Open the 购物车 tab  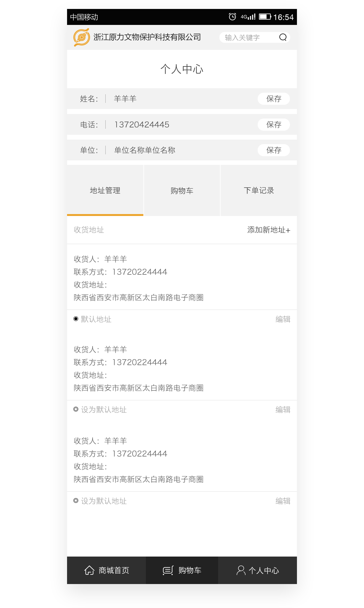pyautogui.click(x=182, y=190)
